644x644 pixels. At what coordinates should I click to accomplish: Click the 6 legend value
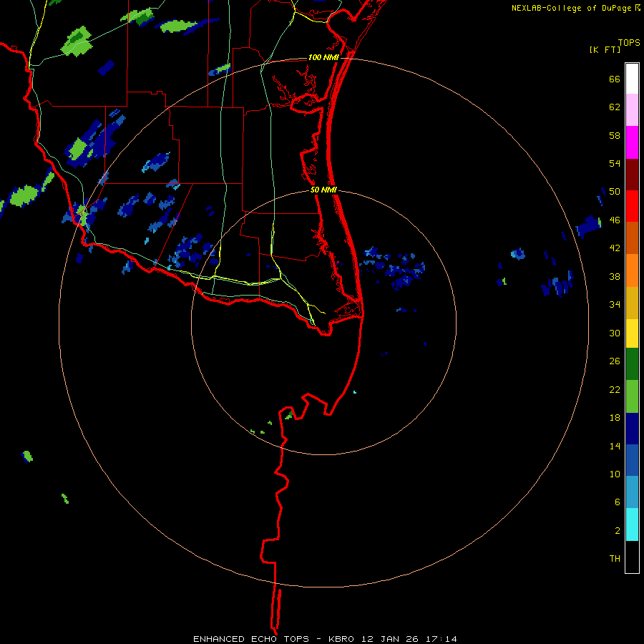pos(617,502)
